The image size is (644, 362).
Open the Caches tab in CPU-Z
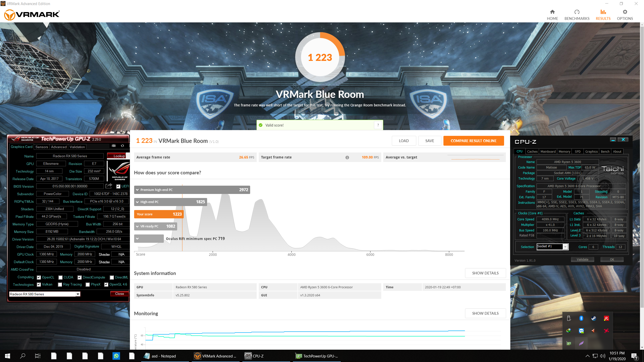click(532, 151)
